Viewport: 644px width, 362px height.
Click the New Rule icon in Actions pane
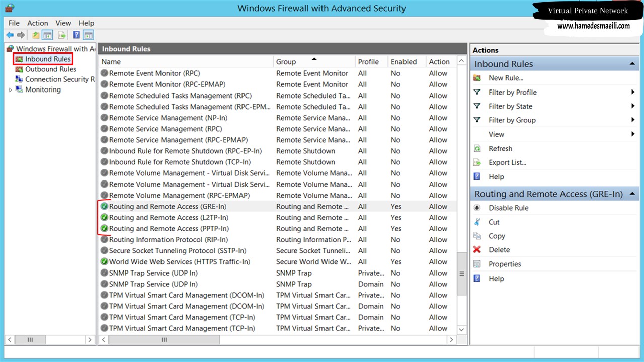(x=477, y=78)
